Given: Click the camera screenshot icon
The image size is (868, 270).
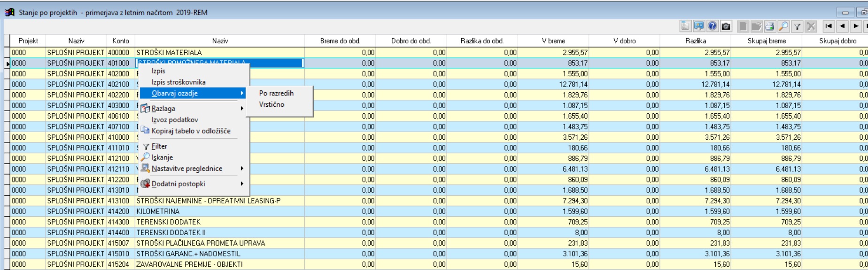Looking at the screenshot, I should 726,26.
